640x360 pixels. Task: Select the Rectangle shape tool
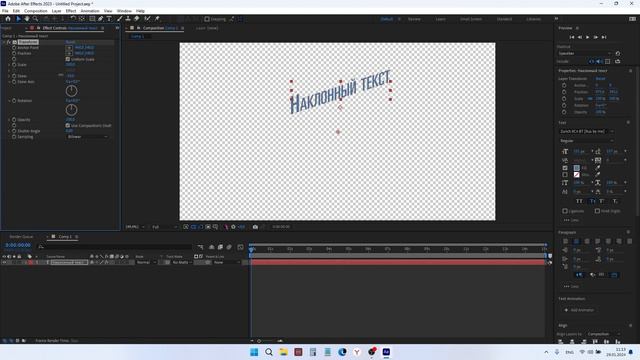point(92,19)
